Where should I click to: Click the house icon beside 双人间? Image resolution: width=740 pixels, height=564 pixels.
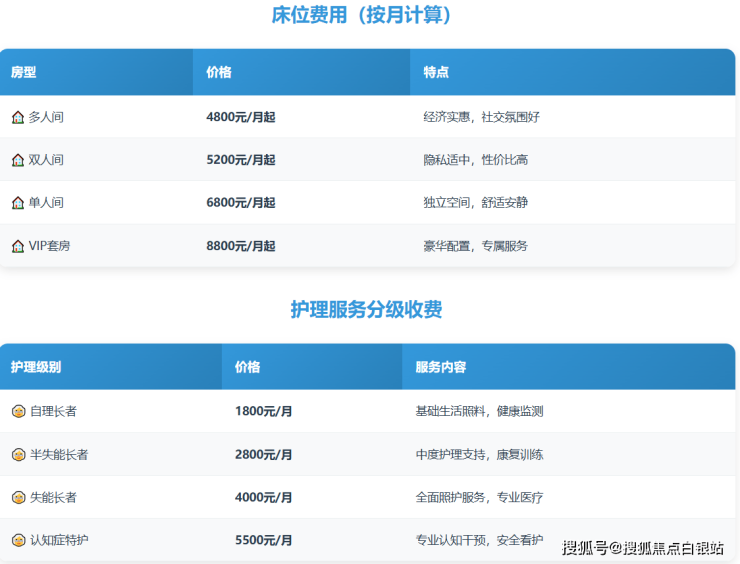(x=17, y=160)
